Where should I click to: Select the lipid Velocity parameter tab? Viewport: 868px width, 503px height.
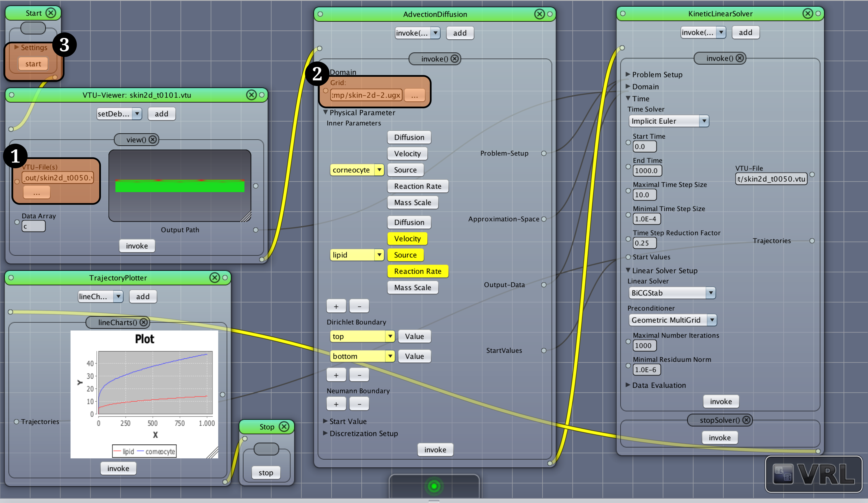click(407, 239)
